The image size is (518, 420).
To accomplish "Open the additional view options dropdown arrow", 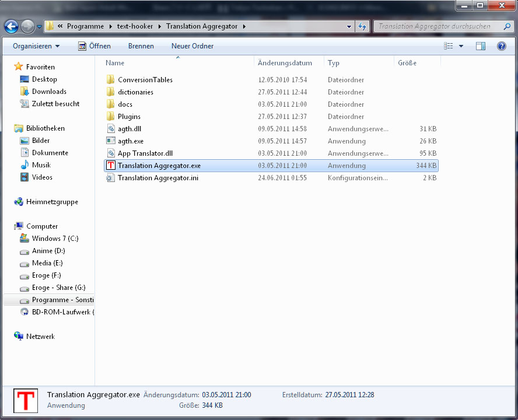I will click(461, 46).
